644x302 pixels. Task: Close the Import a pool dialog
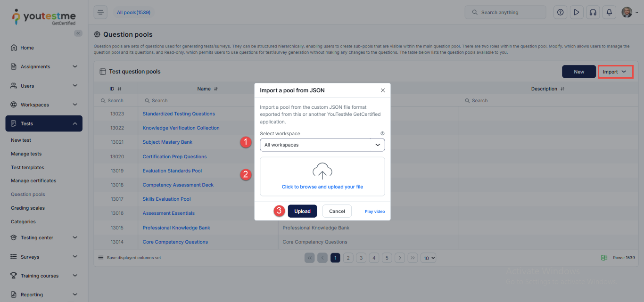pyautogui.click(x=382, y=90)
